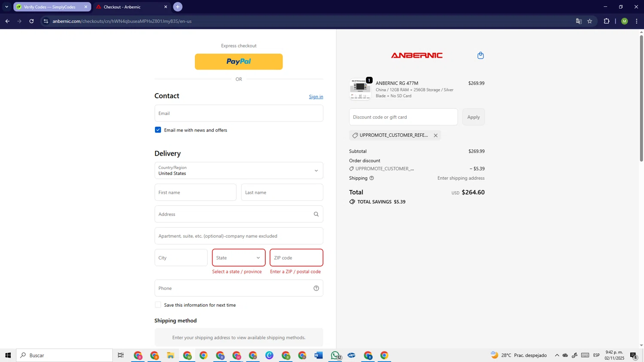Image resolution: width=644 pixels, height=362 pixels.
Task: Bookmark this page with the star icon
Action: pyautogui.click(x=590, y=21)
